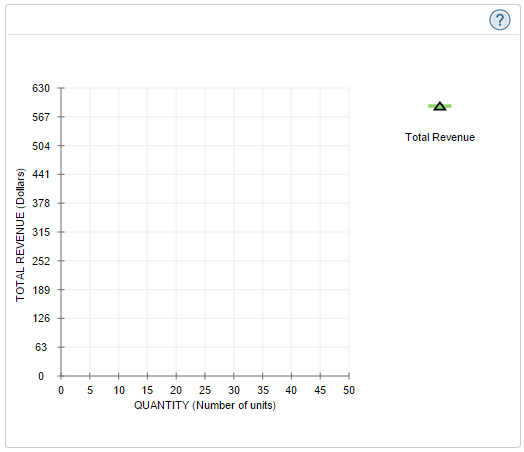Select the Total Revenue triangle point tool
Image resolution: width=524 pixels, height=452 pixels.
click(440, 106)
